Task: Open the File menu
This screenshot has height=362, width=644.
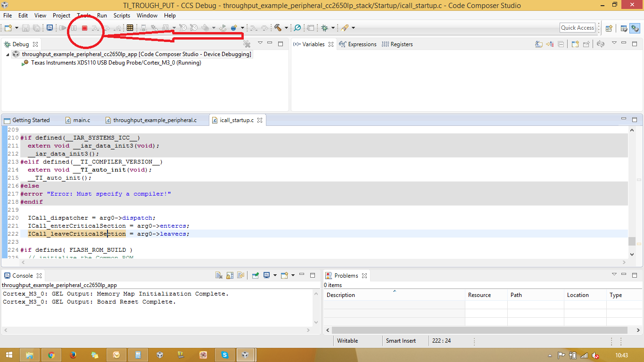Action: (x=8, y=16)
